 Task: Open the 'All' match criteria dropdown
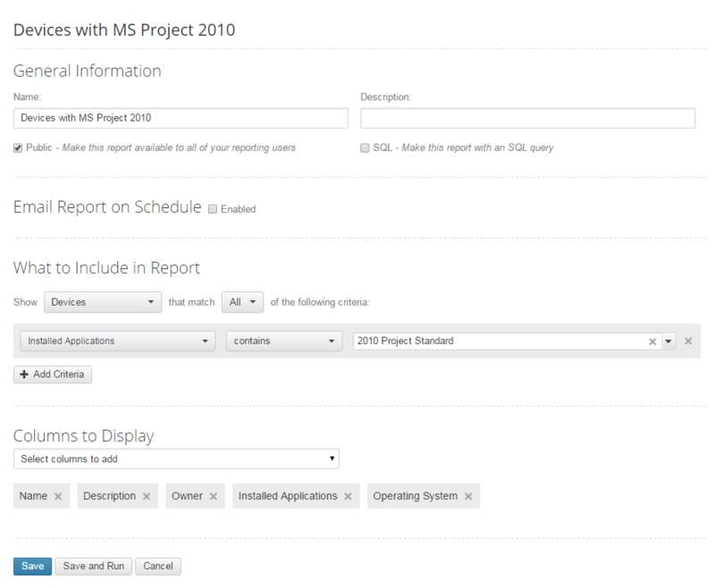point(242,302)
